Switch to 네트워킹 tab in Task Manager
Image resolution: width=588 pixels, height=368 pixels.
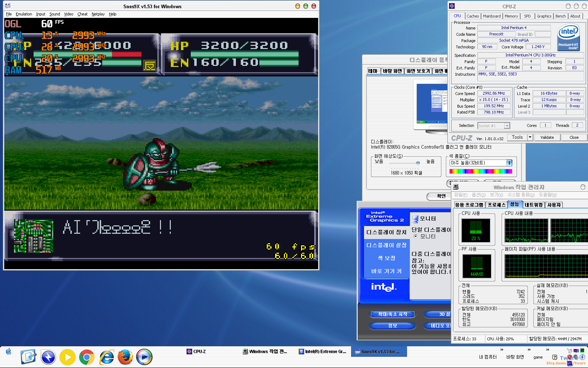[x=533, y=205]
